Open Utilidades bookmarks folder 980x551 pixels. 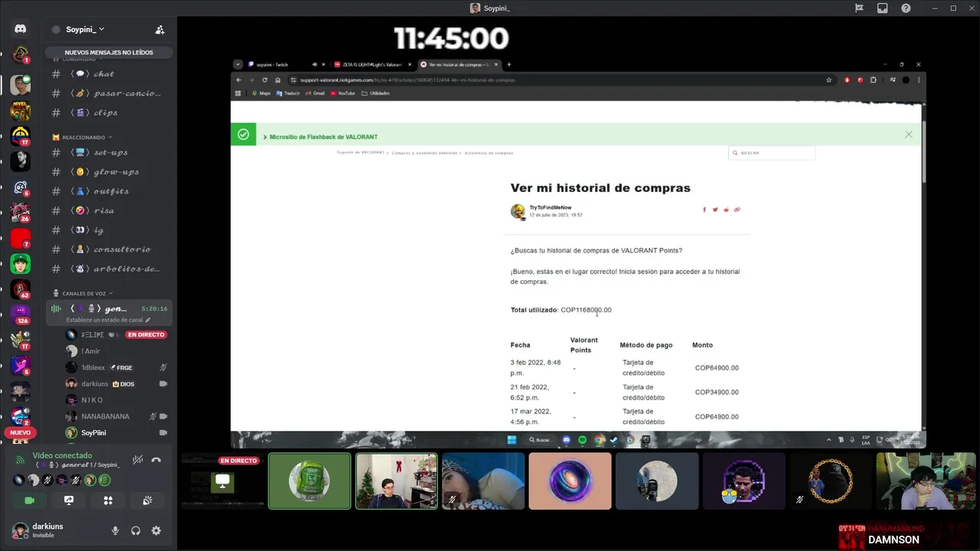(x=376, y=93)
